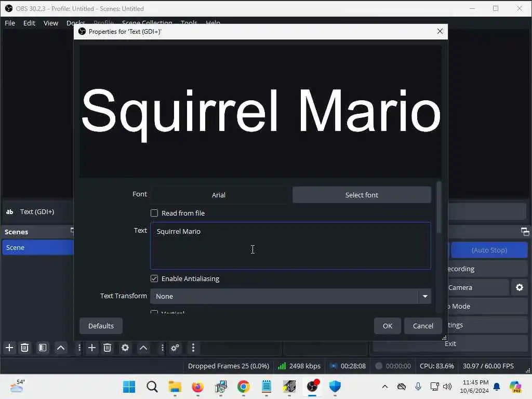532x399 pixels.
Task: Open virtual camera settings gear icon
Action: tap(520, 287)
